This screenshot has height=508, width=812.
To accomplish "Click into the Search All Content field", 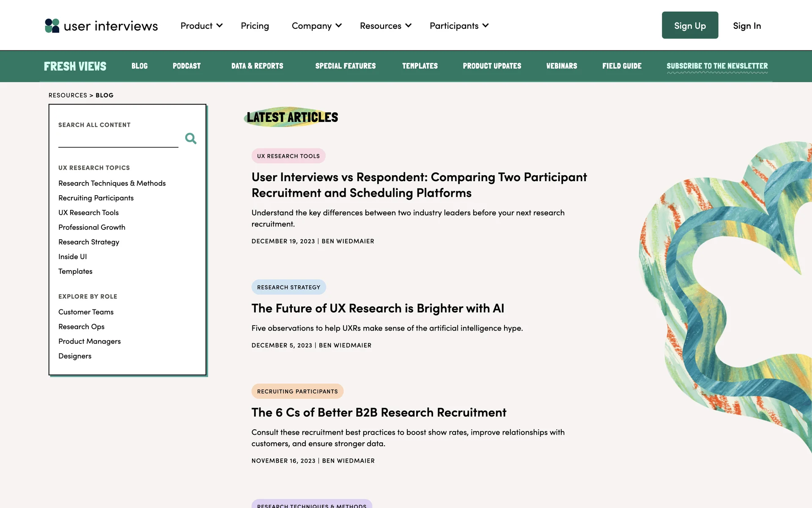I will (118, 140).
